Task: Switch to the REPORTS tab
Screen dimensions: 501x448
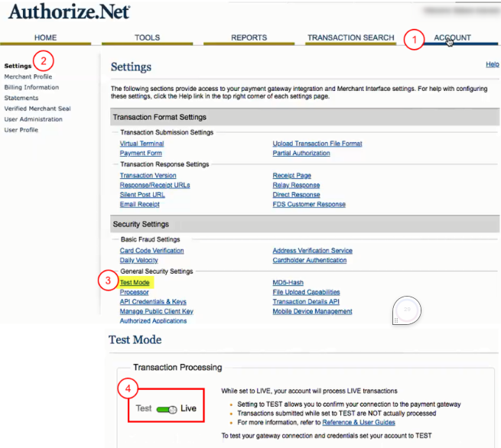Action: pyautogui.click(x=249, y=37)
